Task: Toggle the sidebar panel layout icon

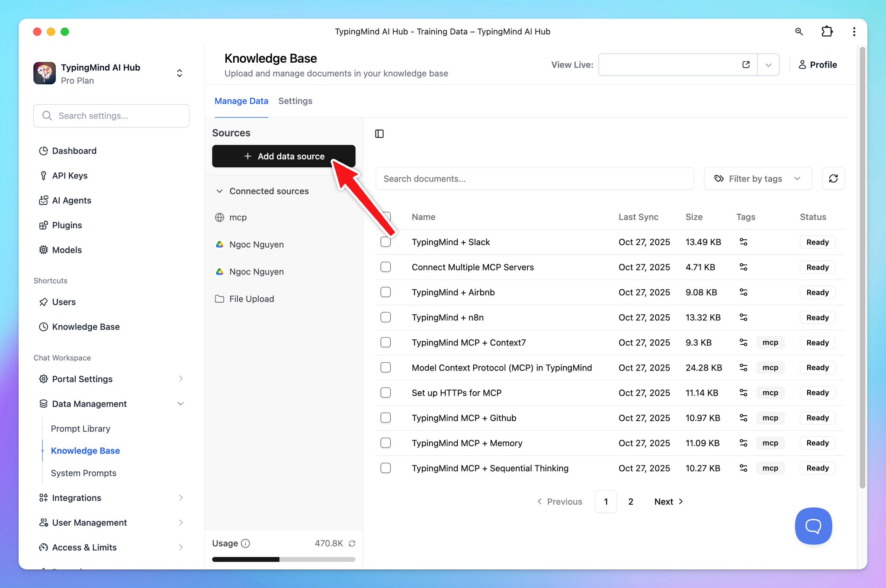Action: 379,134
